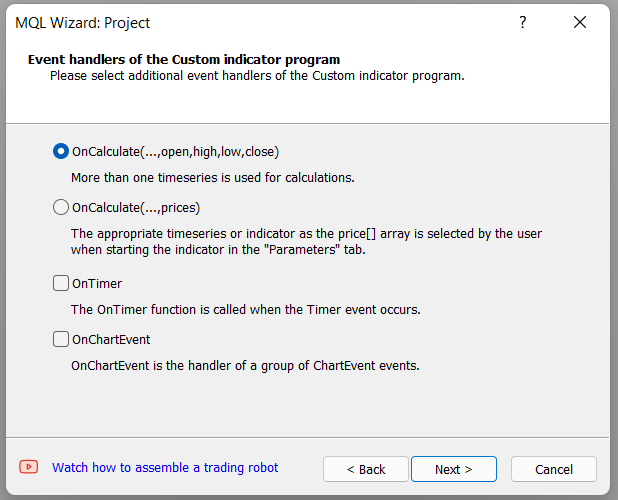Click the price[] array description text
This screenshot has height=500, width=618.
(307, 242)
